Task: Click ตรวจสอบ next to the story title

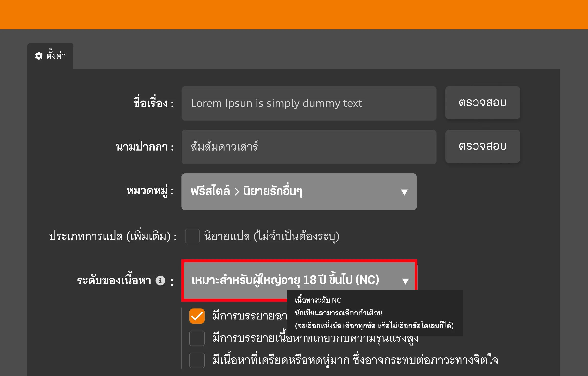Action: tap(482, 103)
